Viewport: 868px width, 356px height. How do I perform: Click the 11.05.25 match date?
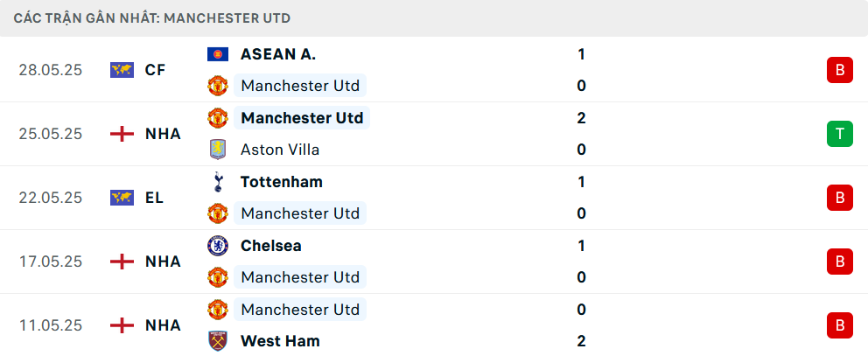click(51, 325)
